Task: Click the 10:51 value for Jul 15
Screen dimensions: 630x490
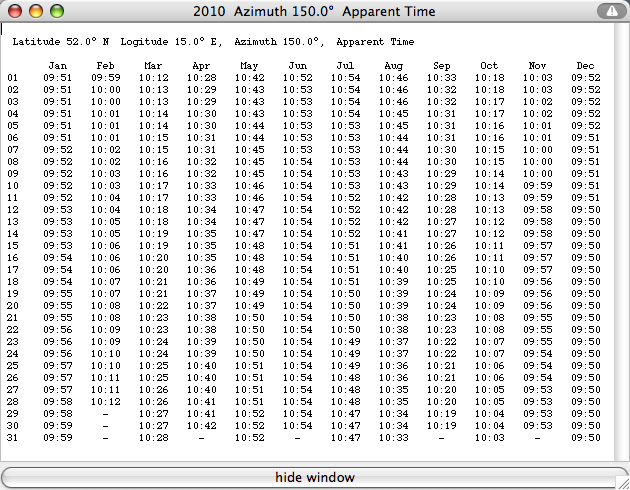Action: click(346, 245)
